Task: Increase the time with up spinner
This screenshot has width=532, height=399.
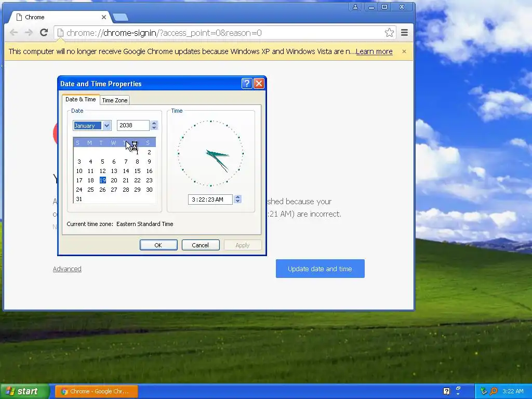Action: [x=238, y=197]
